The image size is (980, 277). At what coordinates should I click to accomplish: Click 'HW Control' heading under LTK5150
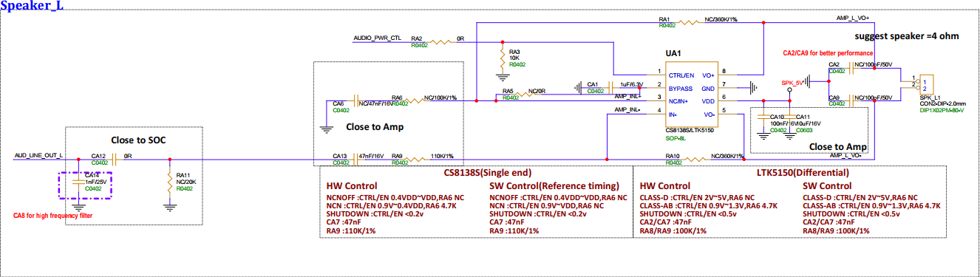(664, 185)
